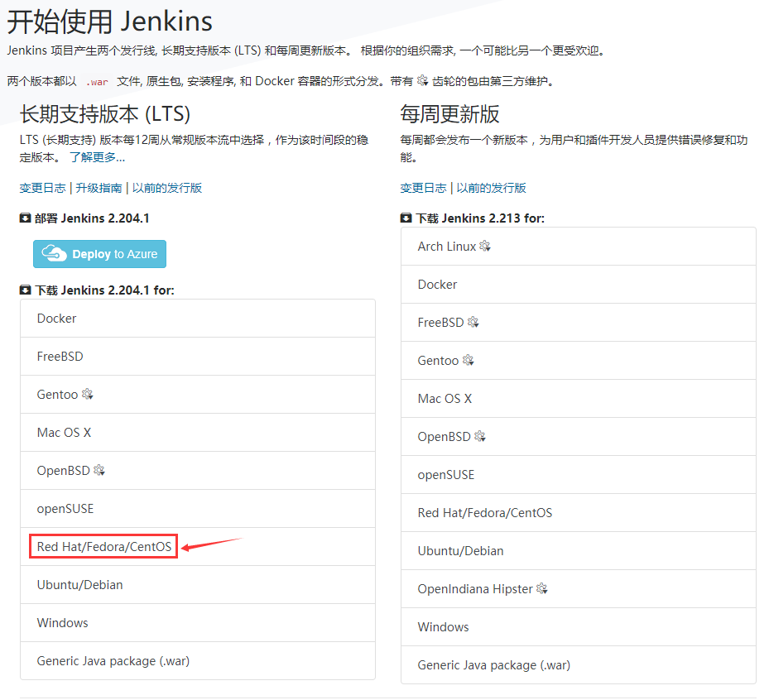The image size is (769, 700).
Task: Click gear icon next to weekly Gentoo
Action: click(x=469, y=360)
